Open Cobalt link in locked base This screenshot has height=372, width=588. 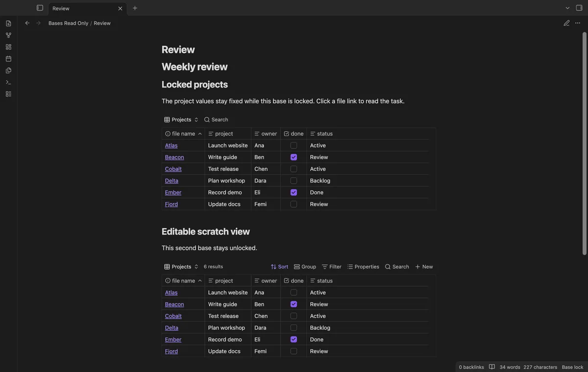173,169
